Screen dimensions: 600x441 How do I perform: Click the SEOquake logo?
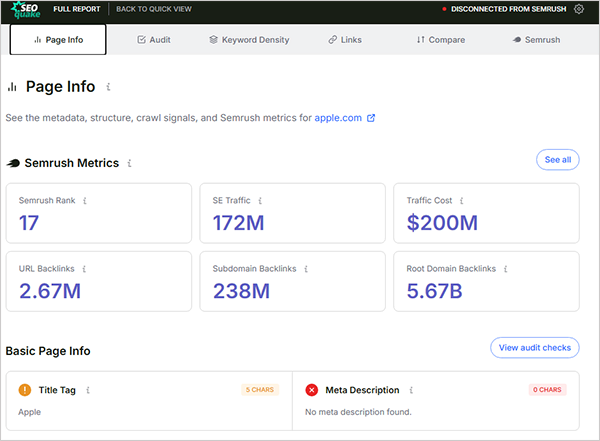(26, 10)
